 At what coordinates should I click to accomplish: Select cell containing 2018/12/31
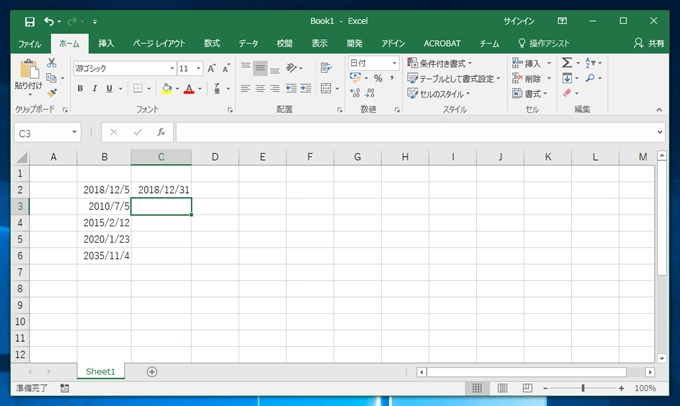point(161,190)
